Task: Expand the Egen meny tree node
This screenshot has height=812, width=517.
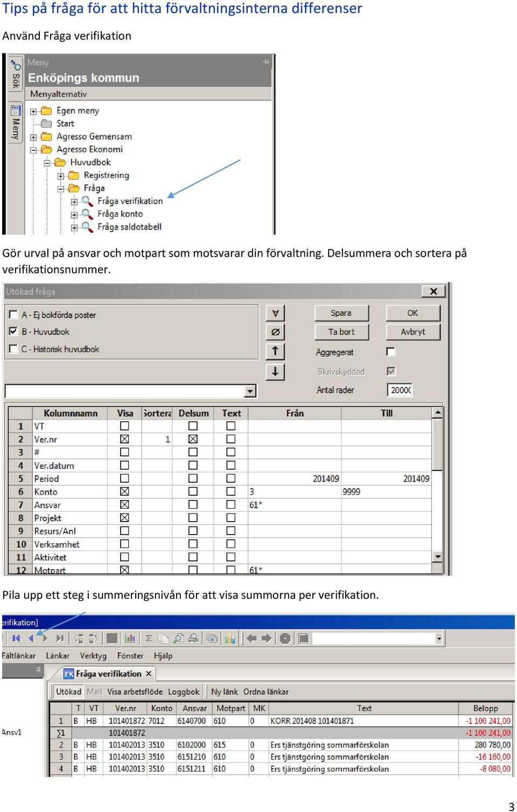Action: pyautogui.click(x=33, y=112)
